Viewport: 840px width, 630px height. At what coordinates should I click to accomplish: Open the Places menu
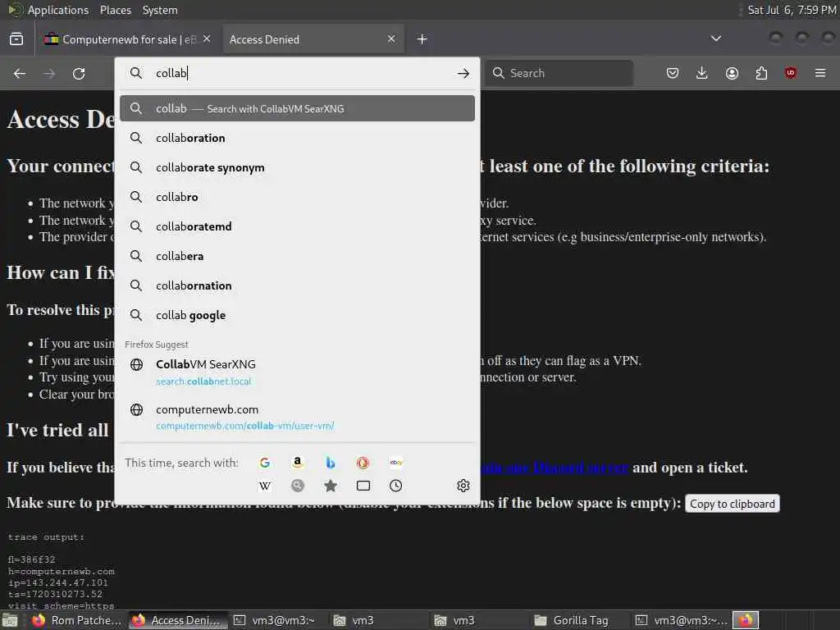click(115, 10)
